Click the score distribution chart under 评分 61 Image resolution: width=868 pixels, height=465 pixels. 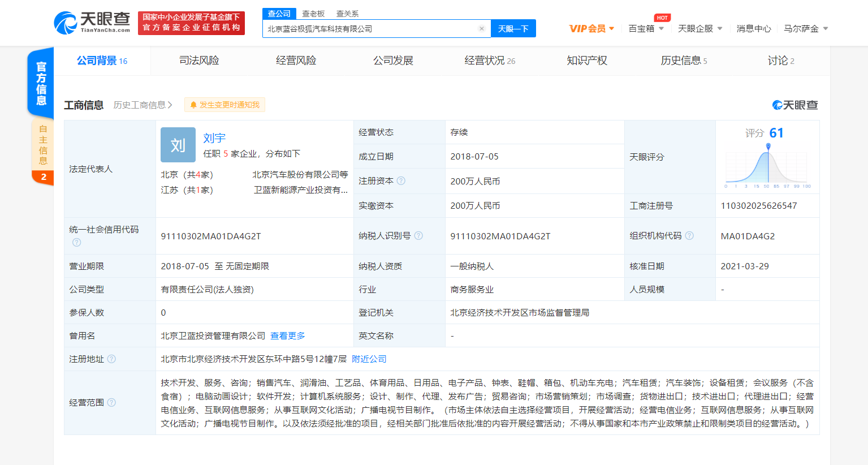coord(768,167)
